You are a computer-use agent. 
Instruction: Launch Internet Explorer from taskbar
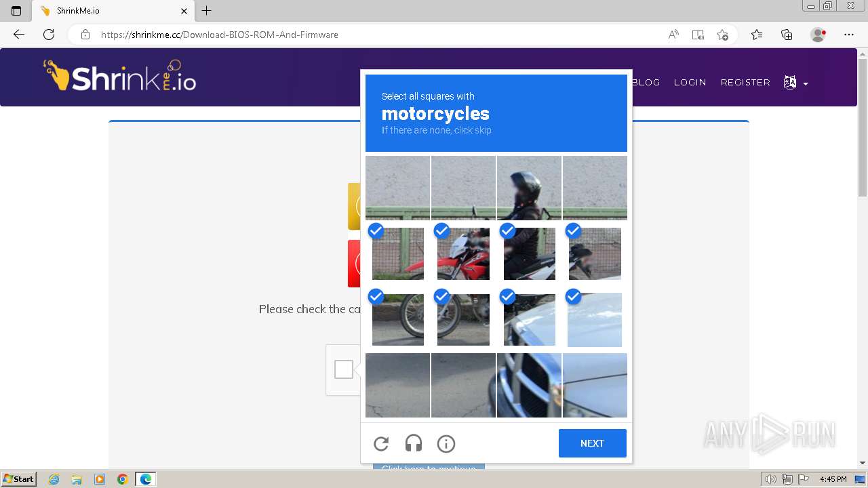[54, 479]
